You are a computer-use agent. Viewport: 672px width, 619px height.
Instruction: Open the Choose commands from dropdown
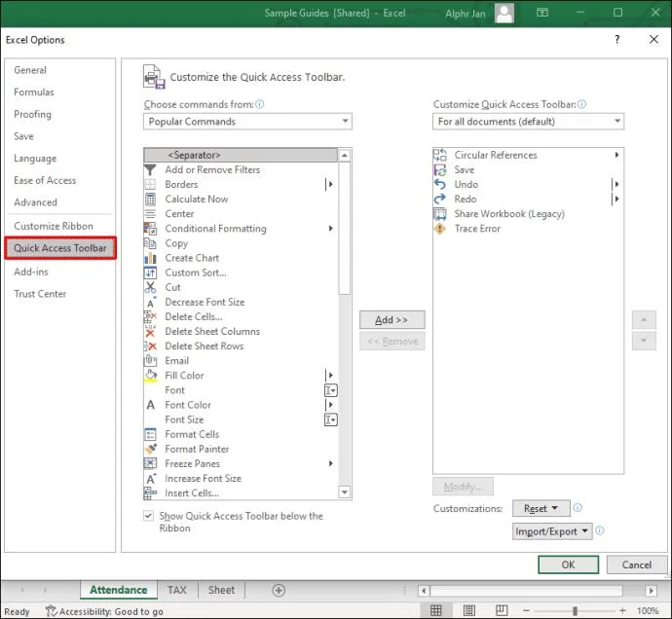247,122
